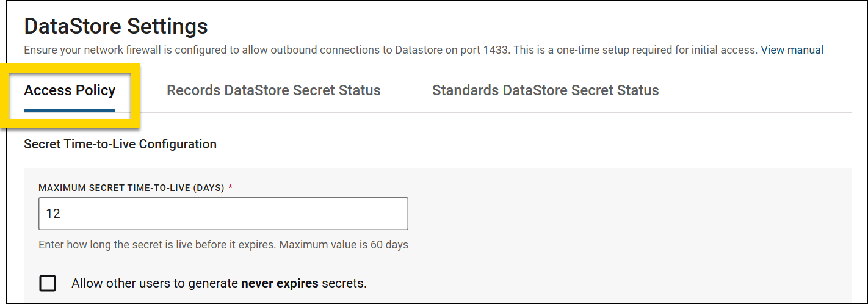Click the Secret Time-to-Live Configuration heading
Screen dimensions: 868x304
click(120, 145)
